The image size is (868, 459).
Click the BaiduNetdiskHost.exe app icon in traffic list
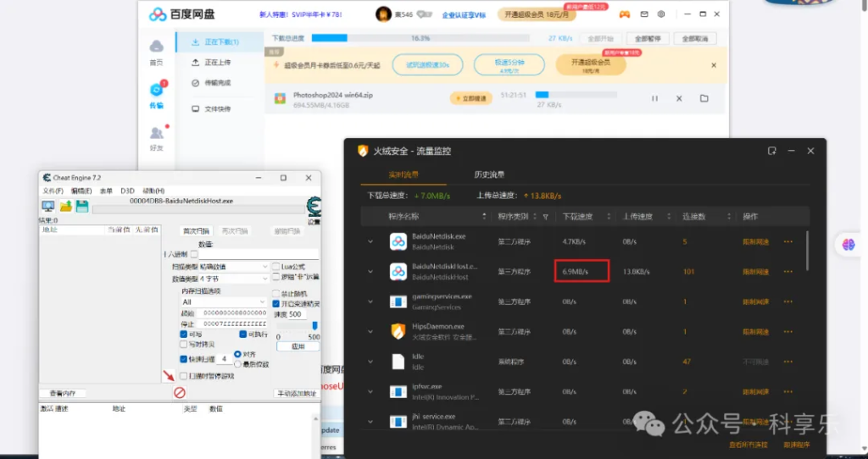398,272
